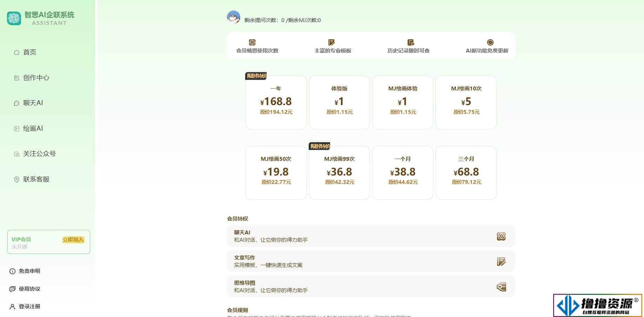Click the VIP会员 label in sidebar card
The height and width of the screenshot is (317, 644).
21,239
